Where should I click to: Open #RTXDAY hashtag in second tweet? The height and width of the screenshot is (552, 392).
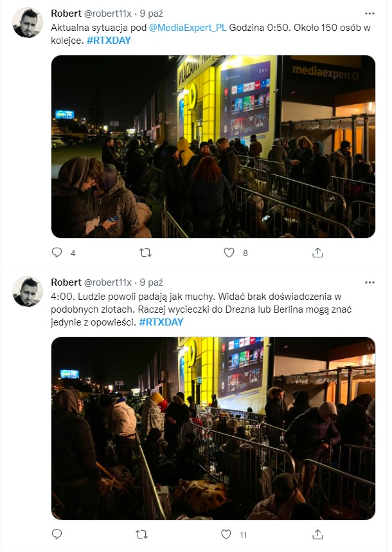[161, 322]
